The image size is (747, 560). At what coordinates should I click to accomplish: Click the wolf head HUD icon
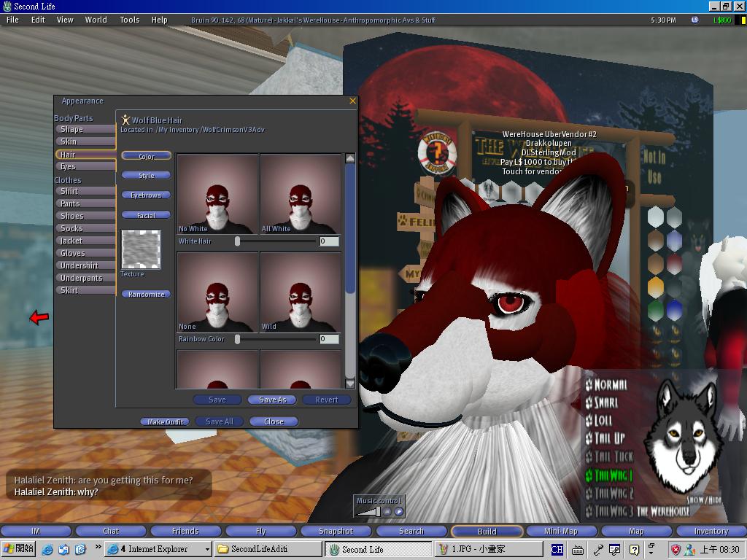[684, 437]
